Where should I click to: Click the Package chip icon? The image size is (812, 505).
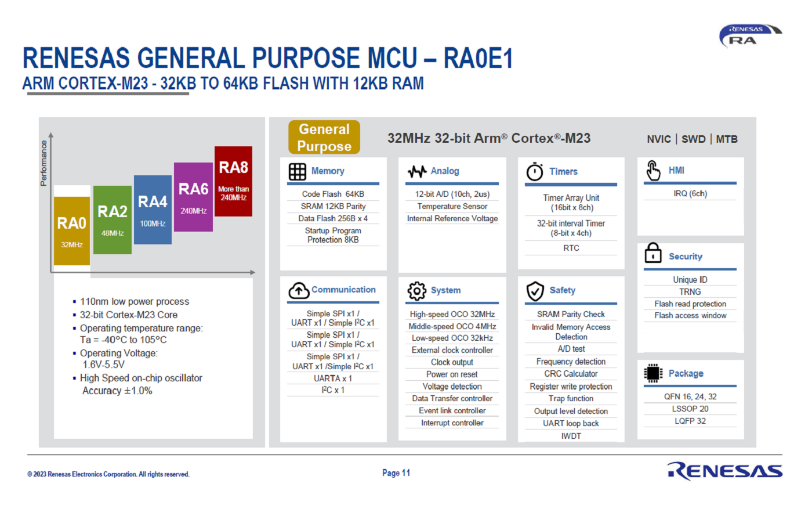[x=653, y=373]
